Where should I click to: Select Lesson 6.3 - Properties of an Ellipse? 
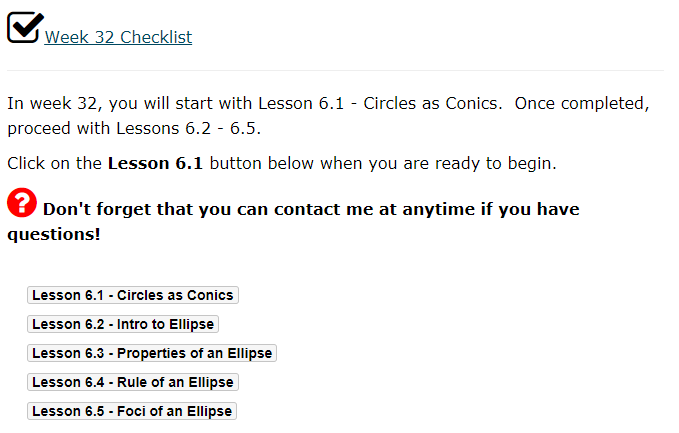pos(152,353)
